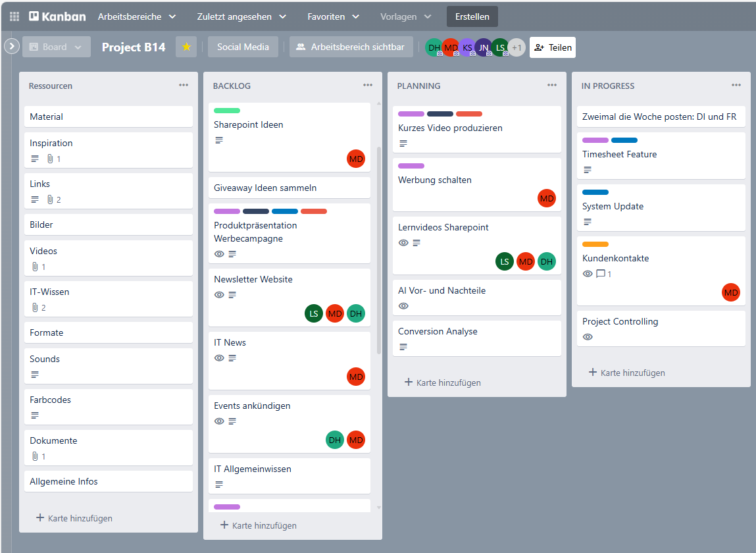Open the Ressourcen list options menu
Image resolution: width=756 pixels, height=553 pixels.
tap(184, 86)
